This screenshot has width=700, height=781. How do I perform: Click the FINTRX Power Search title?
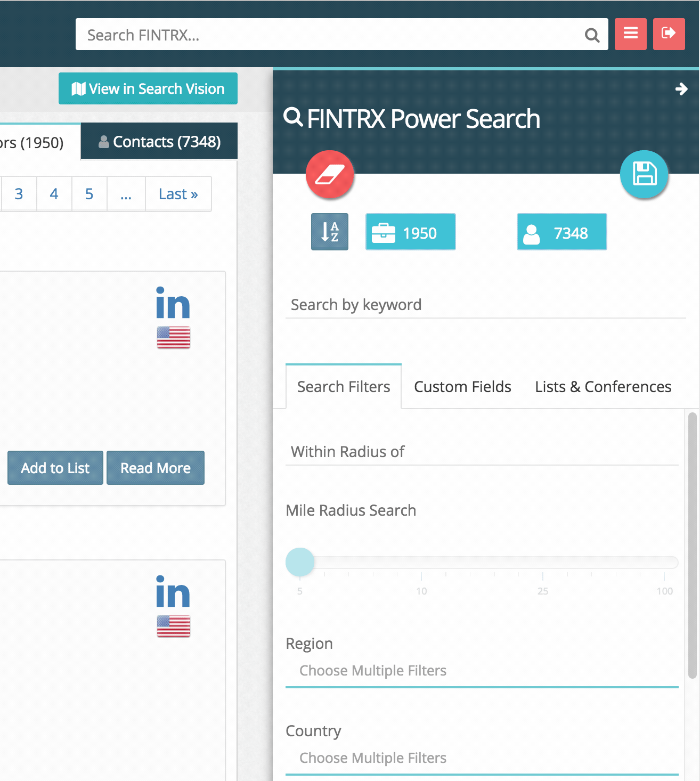(x=424, y=119)
